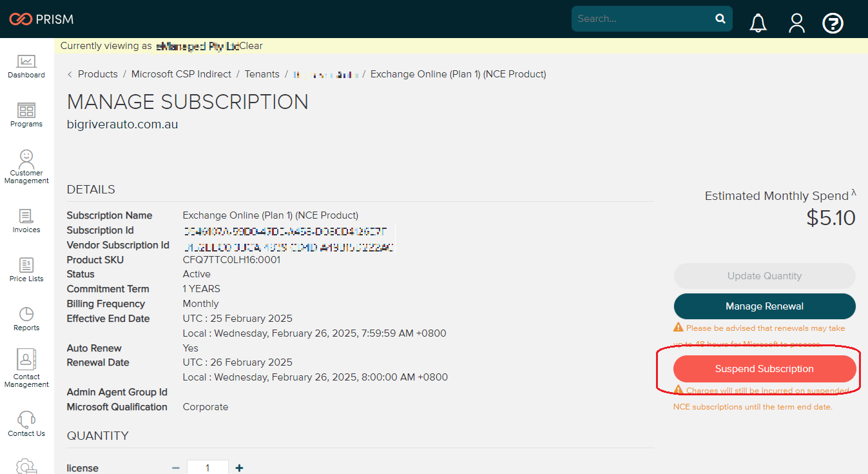The image size is (868, 474).
Task: Open Price Lists in sidebar
Action: 26,270
